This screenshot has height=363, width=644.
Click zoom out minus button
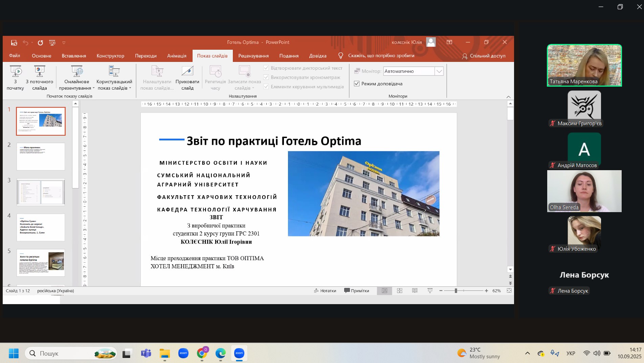(x=441, y=291)
